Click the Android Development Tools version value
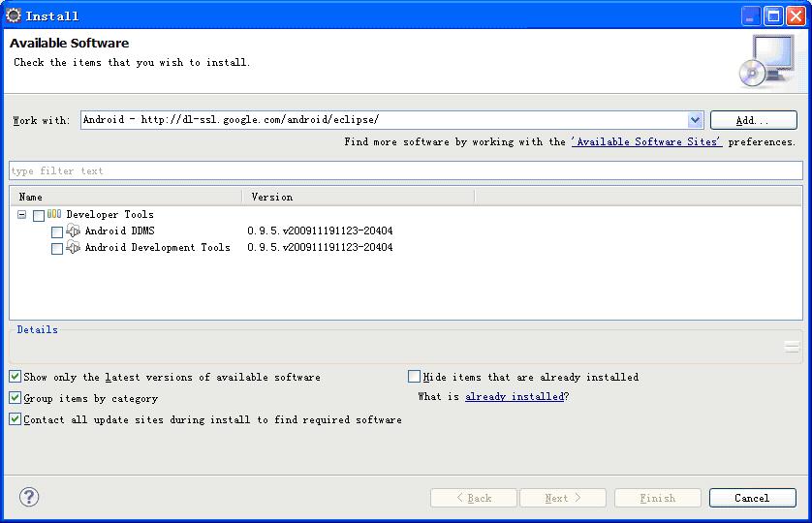Image resolution: width=812 pixels, height=523 pixels. tap(320, 248)
